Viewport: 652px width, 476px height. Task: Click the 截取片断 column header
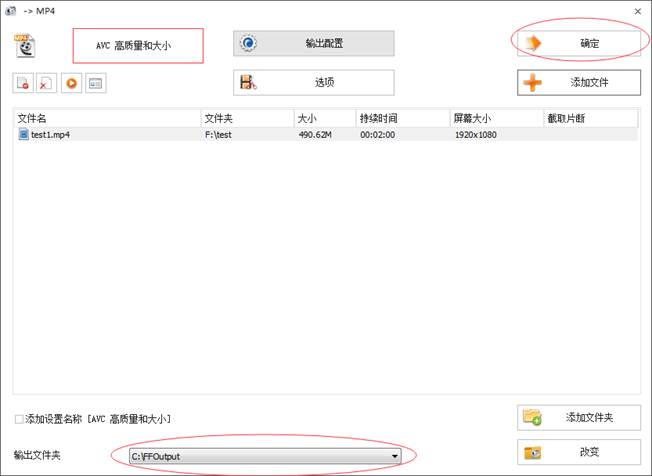(x=590, y=118)
